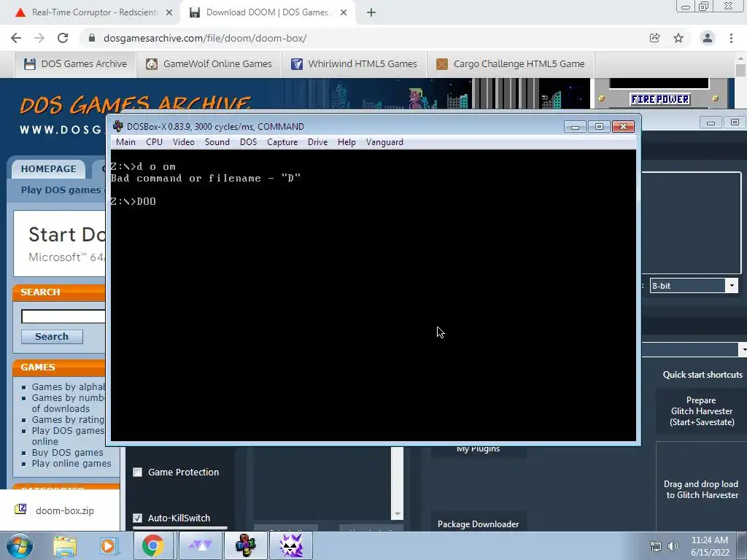Go forward in Chrome history
This screenshot has height=560, width=747.
coord(39,38)
